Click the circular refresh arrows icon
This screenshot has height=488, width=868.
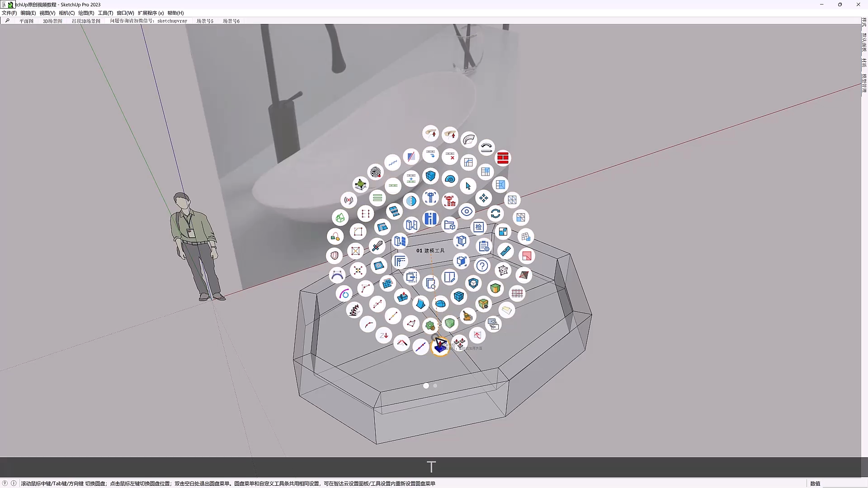tap(495, 213)
